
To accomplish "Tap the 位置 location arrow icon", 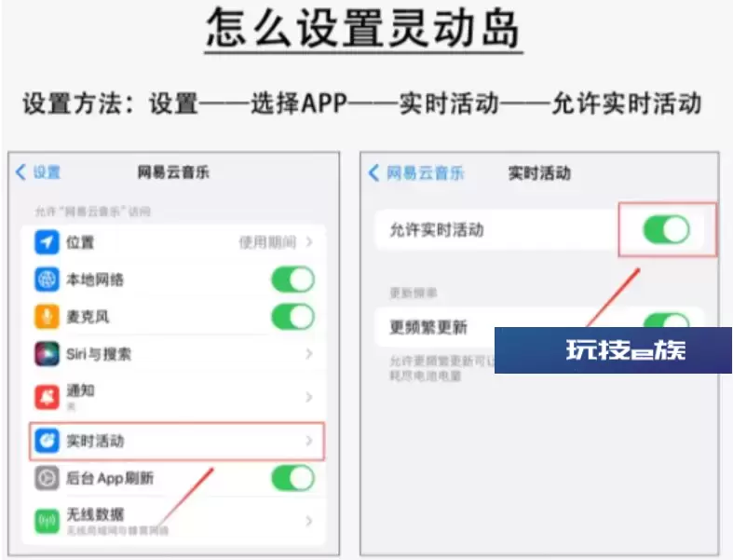I will coord(47,242).
